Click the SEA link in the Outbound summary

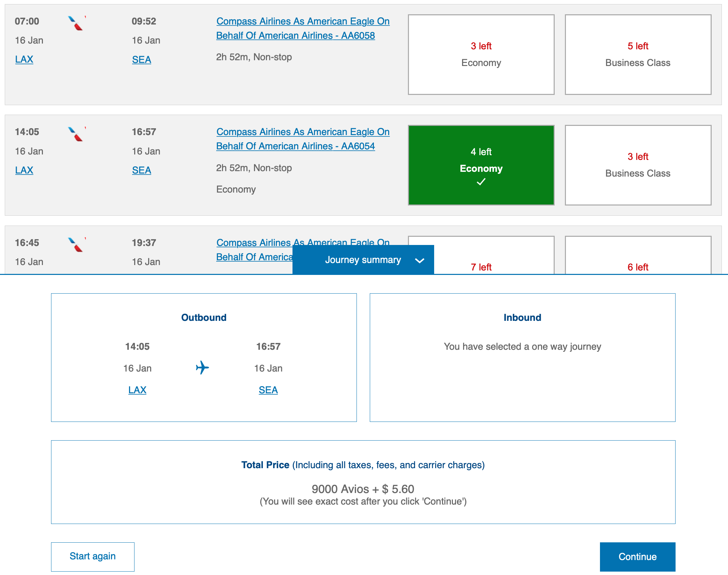pyautogui.click(x=268, y=390)
